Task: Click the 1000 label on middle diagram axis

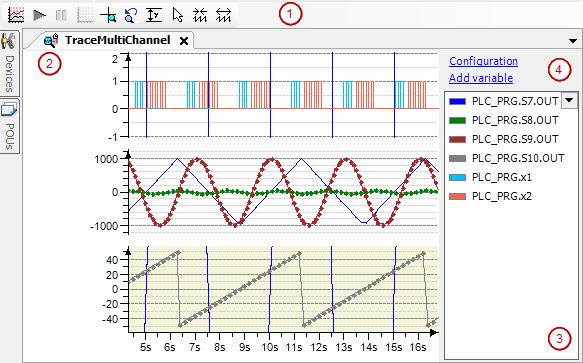Action: point(105,159)
